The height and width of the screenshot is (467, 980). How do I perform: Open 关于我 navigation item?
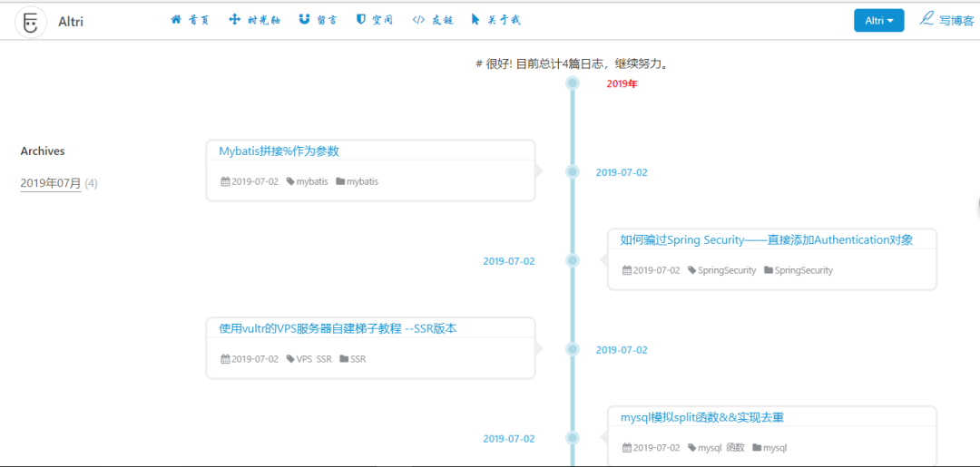coord(504,20)
